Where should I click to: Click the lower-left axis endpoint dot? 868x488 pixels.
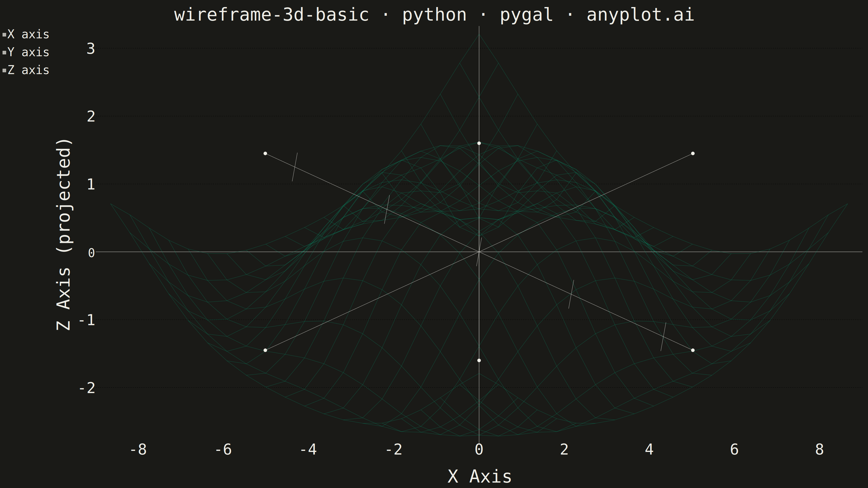(265, 350)
